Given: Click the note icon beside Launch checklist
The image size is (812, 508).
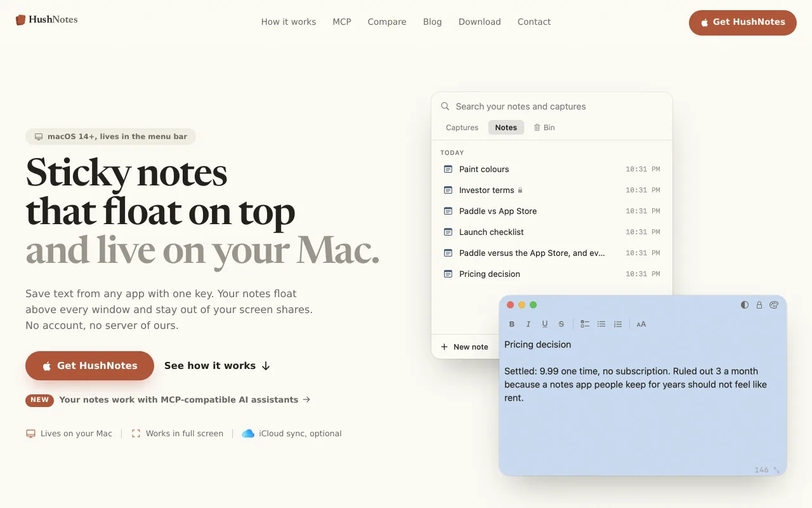Looking at the screenshot, I should click(x=448, y=232).
